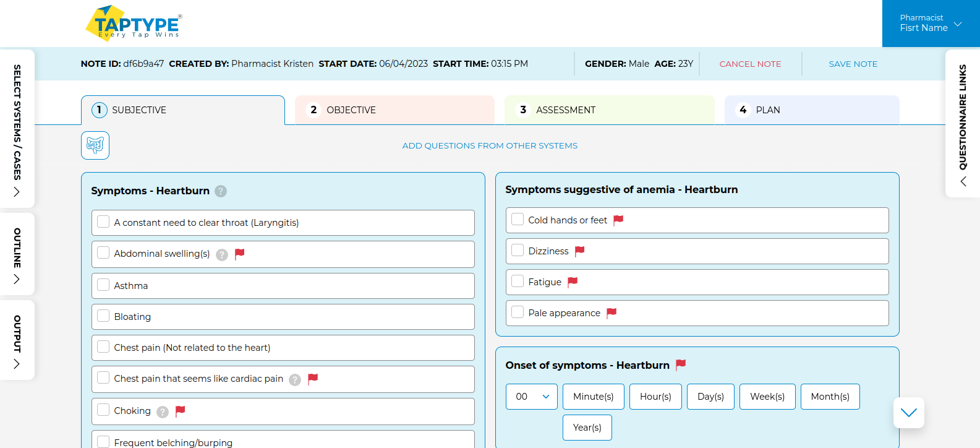The height and width of the screenshot is (448, 980).
Task: Switch to the Objective tab
Action: tap(394, 110)
